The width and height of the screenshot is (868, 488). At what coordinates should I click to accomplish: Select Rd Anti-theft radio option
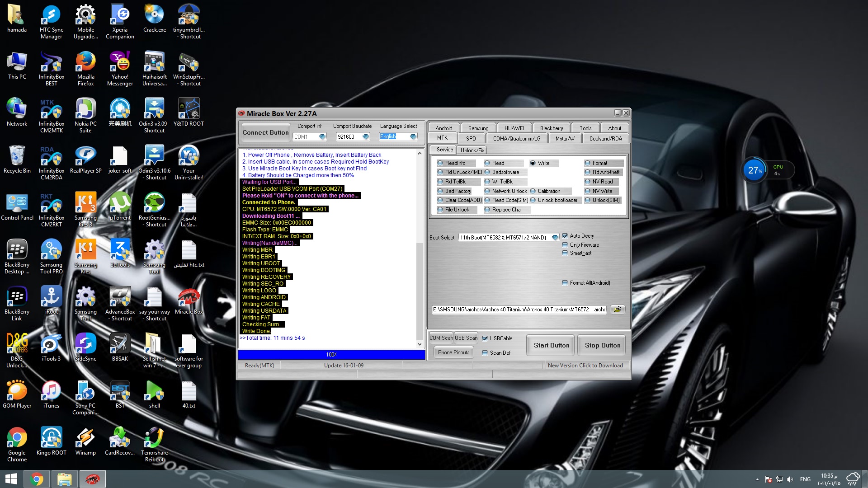[x=587, y=172]
